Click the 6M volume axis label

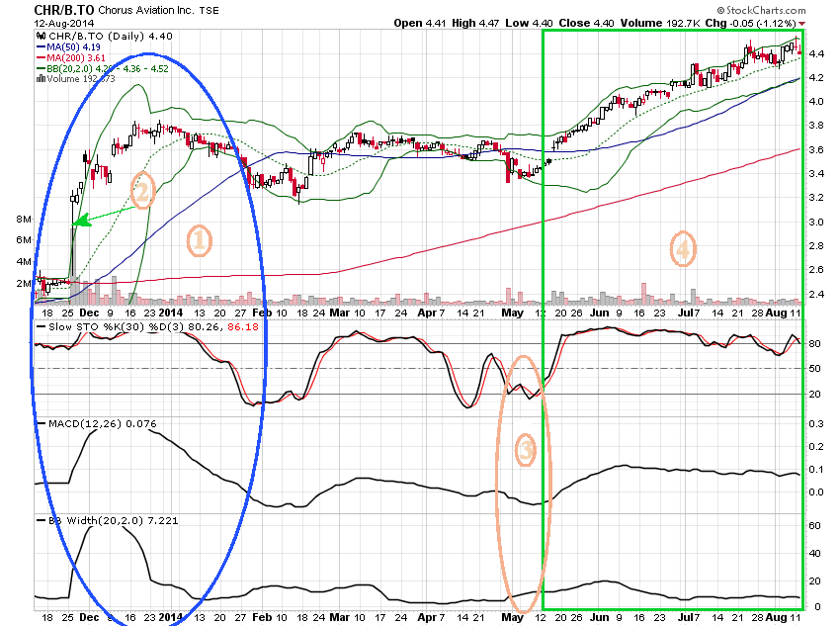click(24, 240)
